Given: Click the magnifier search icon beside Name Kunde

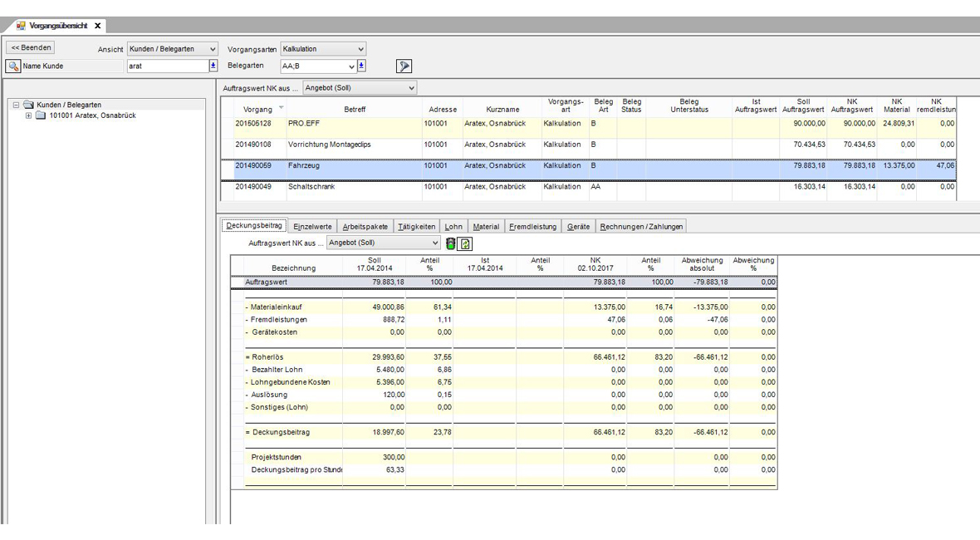Looking at the screenshot, I should coord(13,66).
